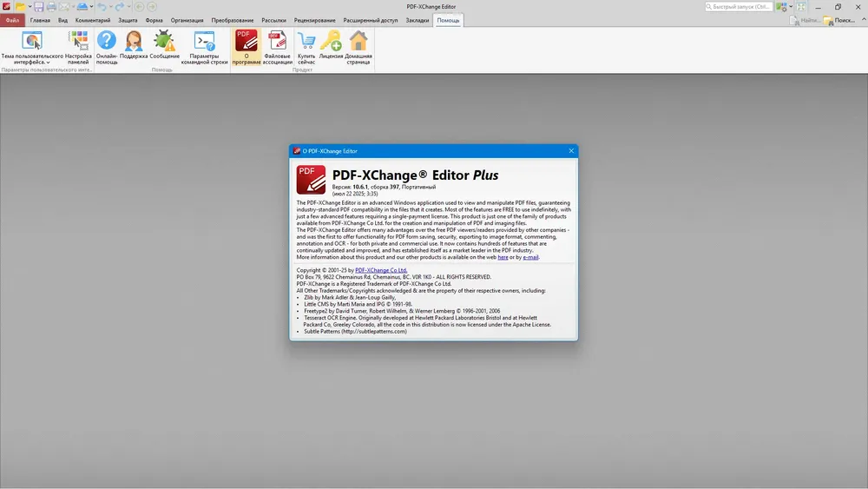The height and width of the screenshot is (489, 868).
Task: Click the e-mail link in dialog
Action: 530,257
